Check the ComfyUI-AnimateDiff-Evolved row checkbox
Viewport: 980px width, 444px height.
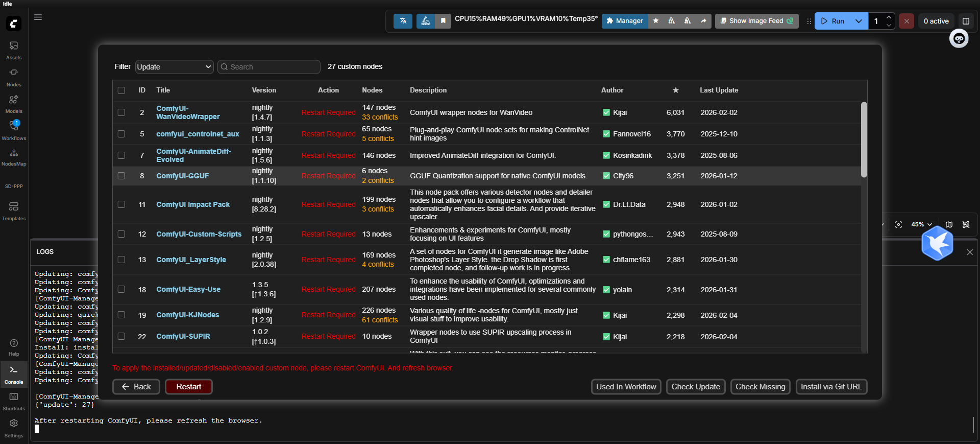(x=121, y=155)
